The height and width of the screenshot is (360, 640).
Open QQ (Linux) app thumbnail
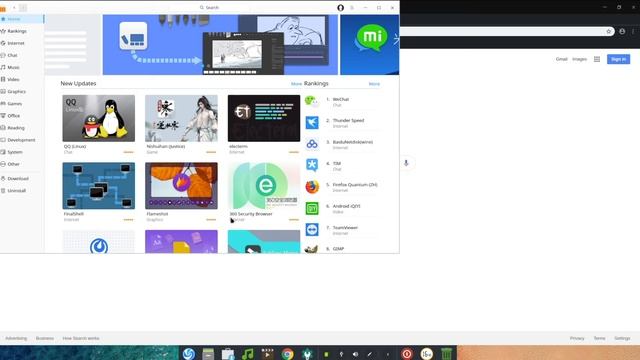coord(98,118)
